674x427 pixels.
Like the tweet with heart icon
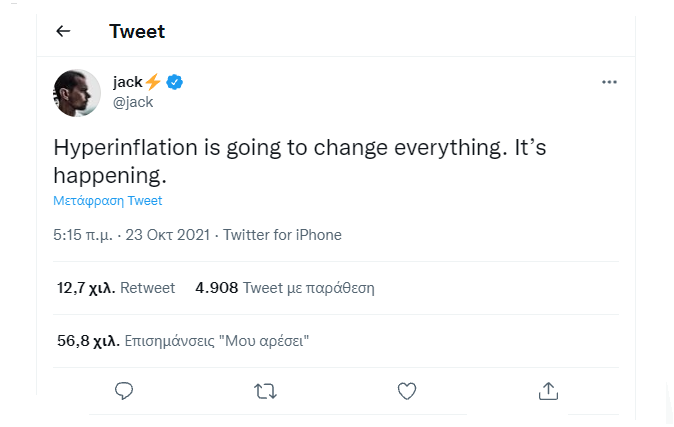click(406, 389)
